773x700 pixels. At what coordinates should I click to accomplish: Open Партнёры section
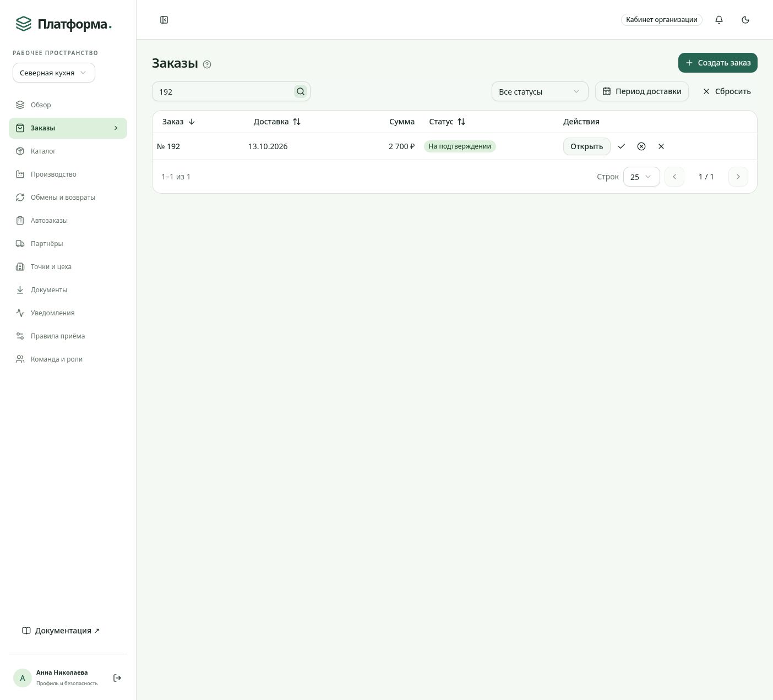(68, 244)
